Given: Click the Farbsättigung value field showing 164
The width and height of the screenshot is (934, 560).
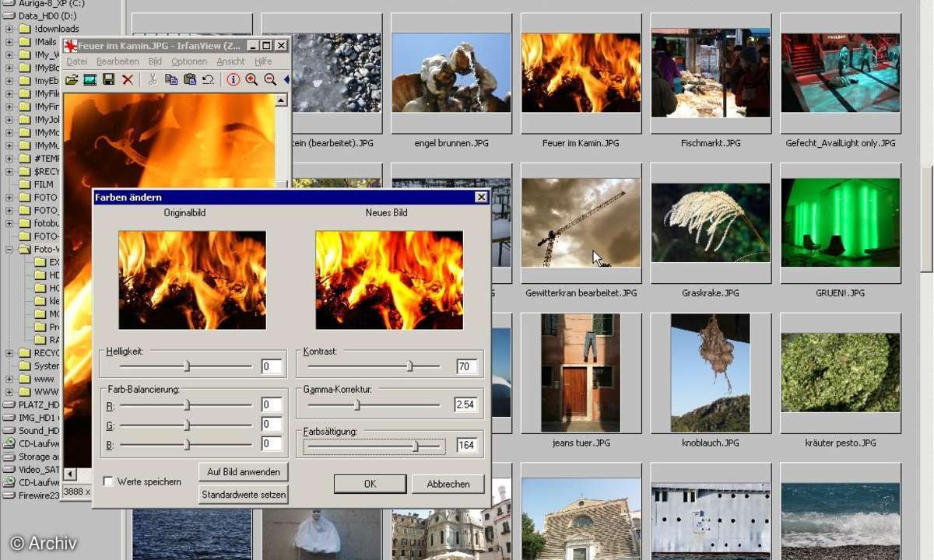Looking at the screenshot, I should click(466, 446).
